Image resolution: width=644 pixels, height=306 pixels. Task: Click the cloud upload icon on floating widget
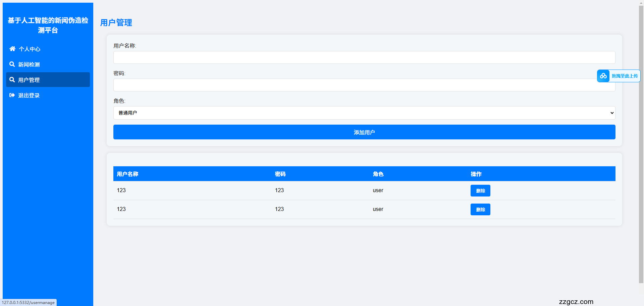click(x=603, y=76)
